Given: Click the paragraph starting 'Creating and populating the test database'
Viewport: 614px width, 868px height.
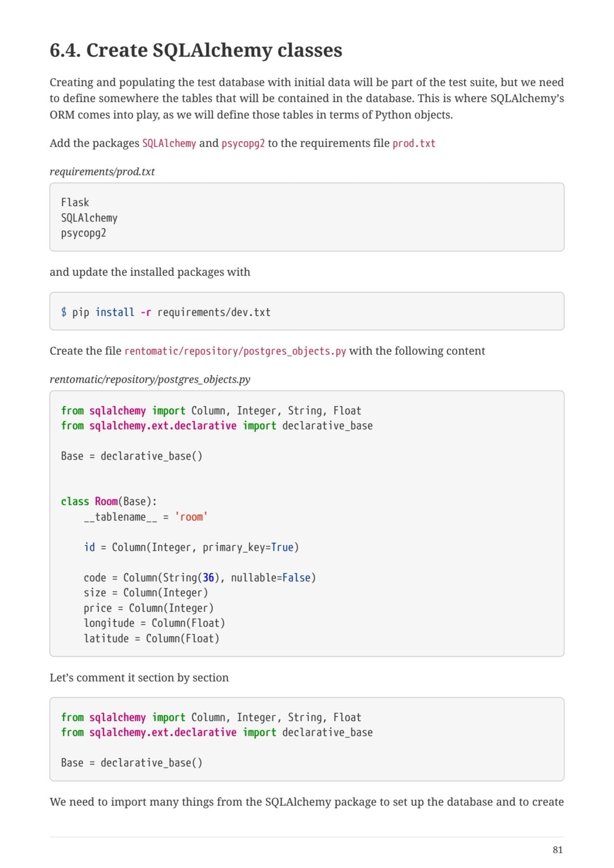Looking at the screenshot, I should 307,98.
